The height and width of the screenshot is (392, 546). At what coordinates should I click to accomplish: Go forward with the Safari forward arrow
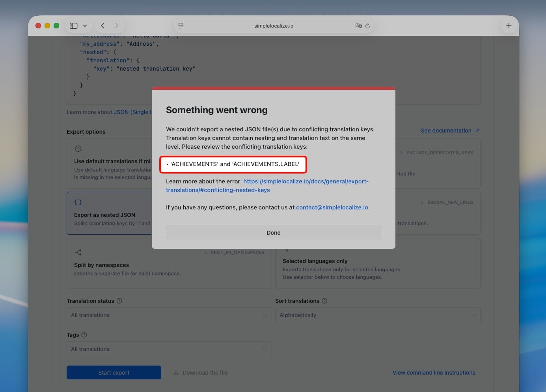tap(116, 26)
